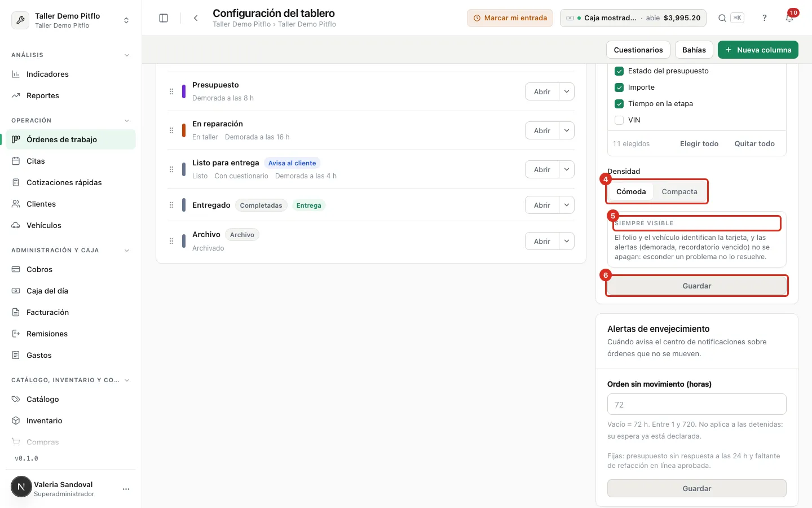Click Marcar mi entrada button
The width and height of the screenshot is (812, 508).
click(x=510, y=18)
